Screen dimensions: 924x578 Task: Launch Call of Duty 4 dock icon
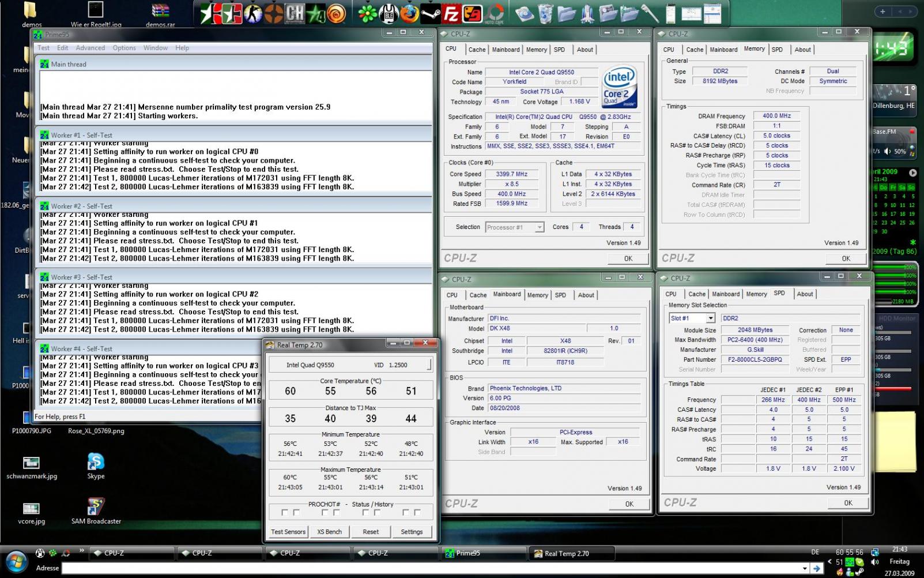click(316, 13)
